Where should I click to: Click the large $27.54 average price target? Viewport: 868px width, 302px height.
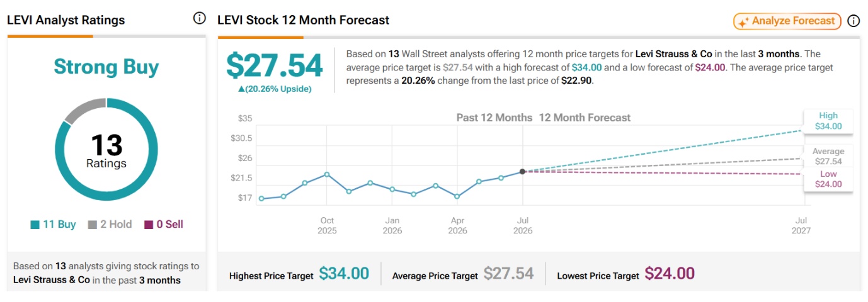tap(275, 66)
